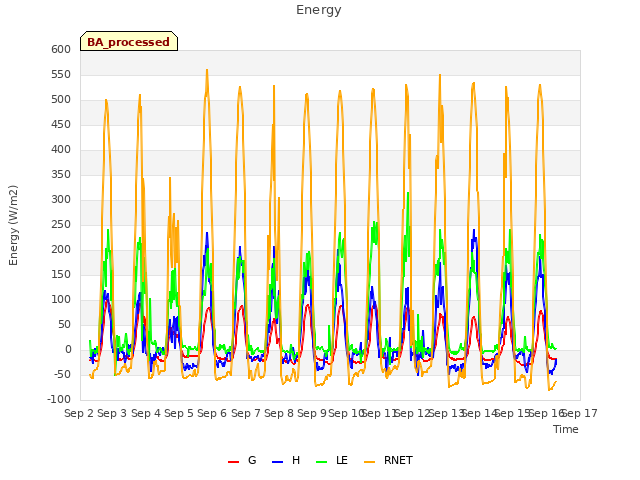640x480 pixels.
Task: Select the RNET legend label
Action: click(398, 460)
